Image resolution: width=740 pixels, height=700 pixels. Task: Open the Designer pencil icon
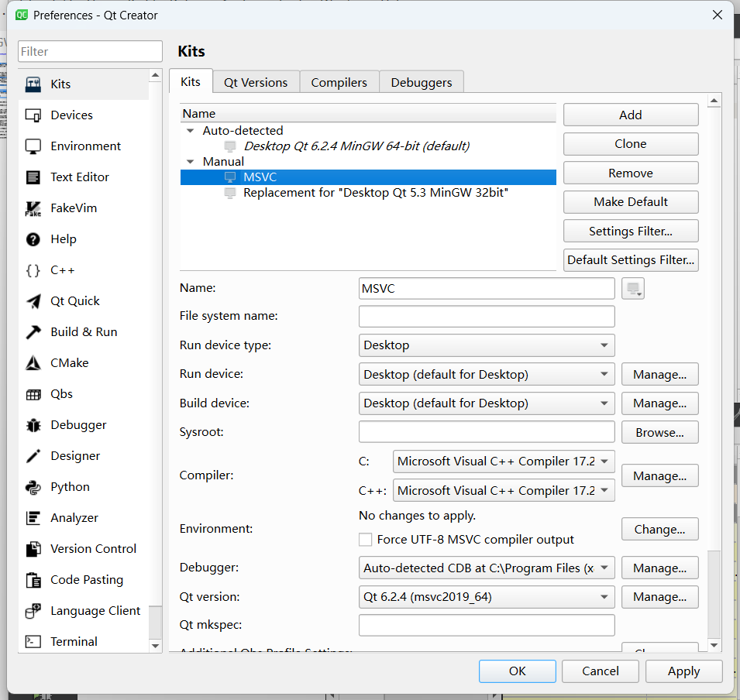click(33, 456)
